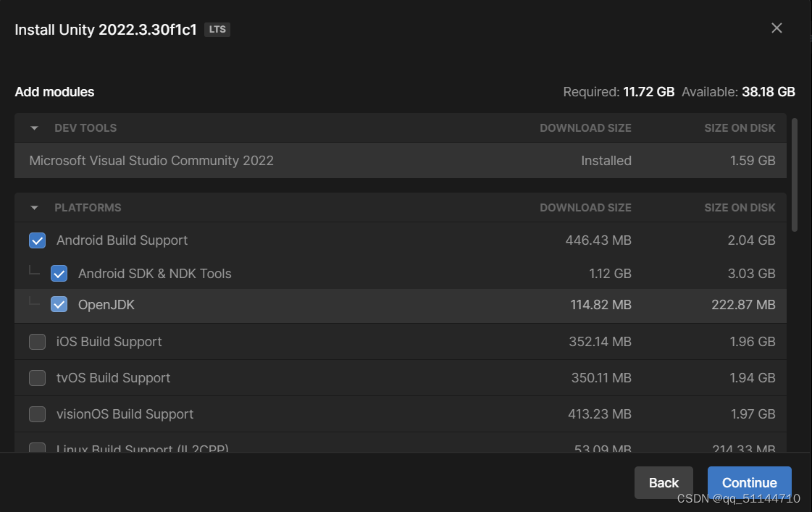Click the 222.87 MB size on disk
Screen dimensions: 812x512
click(743, 304)
